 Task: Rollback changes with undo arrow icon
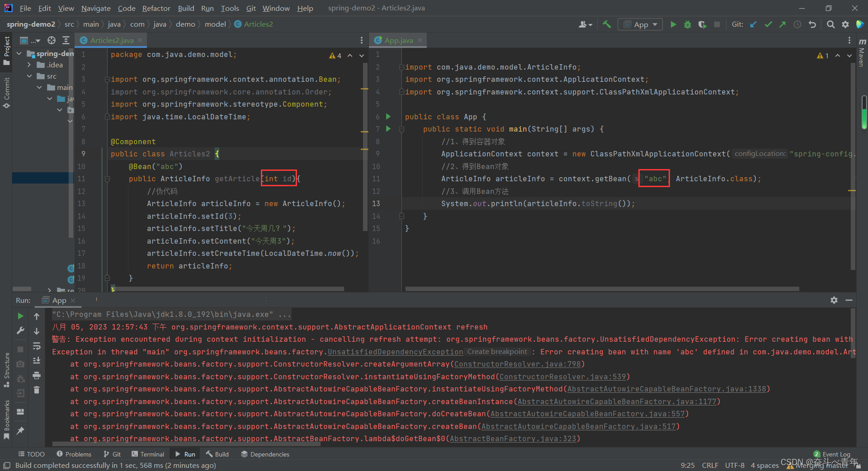click(x=812, y=24)
